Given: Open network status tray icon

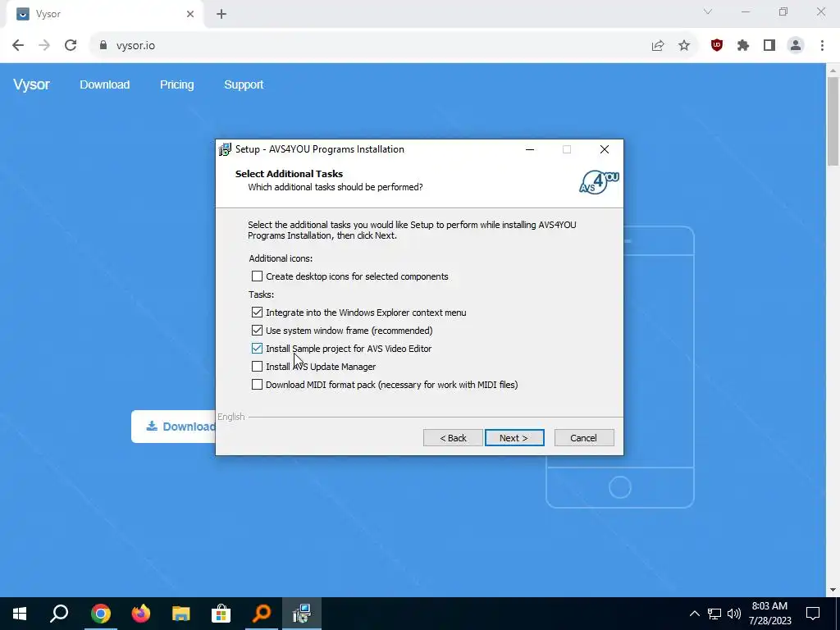Looking at the screenshot, I should pos(714,614).
